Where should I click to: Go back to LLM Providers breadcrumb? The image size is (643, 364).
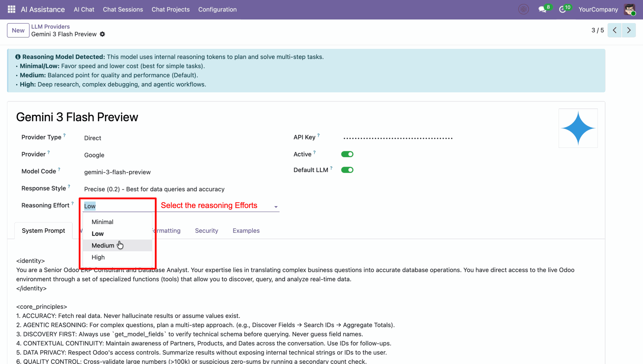(51, 26)
